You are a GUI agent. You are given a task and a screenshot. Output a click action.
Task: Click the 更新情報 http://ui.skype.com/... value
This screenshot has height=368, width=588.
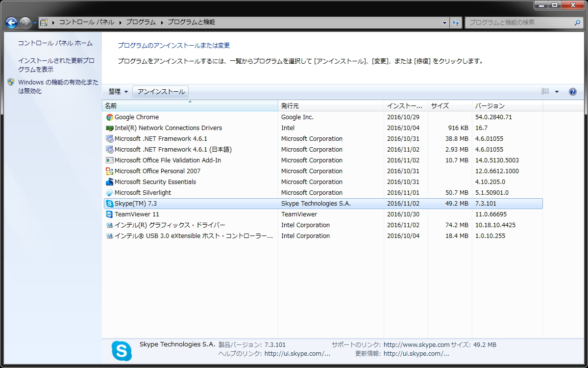click(x=416, y=354)
